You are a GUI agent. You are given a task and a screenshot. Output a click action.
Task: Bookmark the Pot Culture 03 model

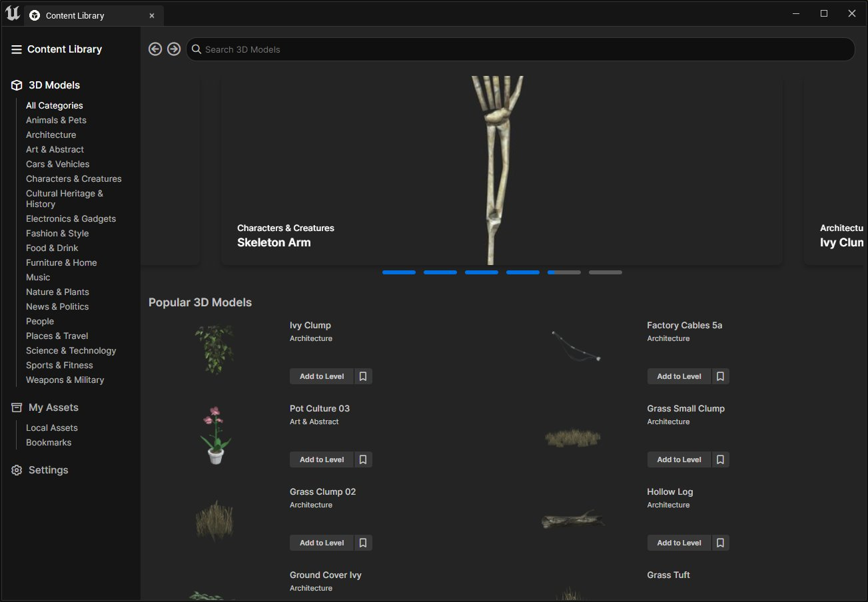(x=363, y=459)
